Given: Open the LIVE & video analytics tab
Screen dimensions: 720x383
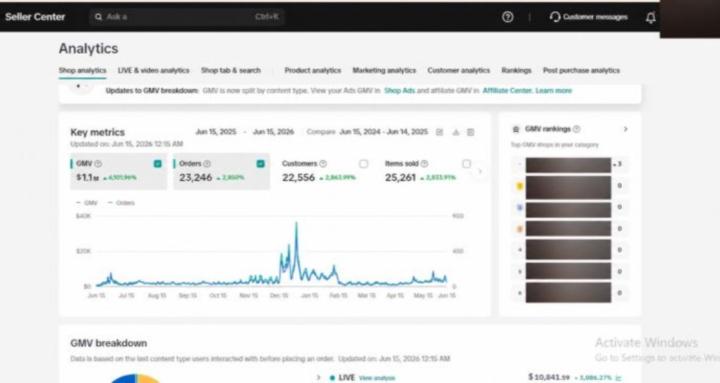Looking at the screenshot, I should pos(153,70).
